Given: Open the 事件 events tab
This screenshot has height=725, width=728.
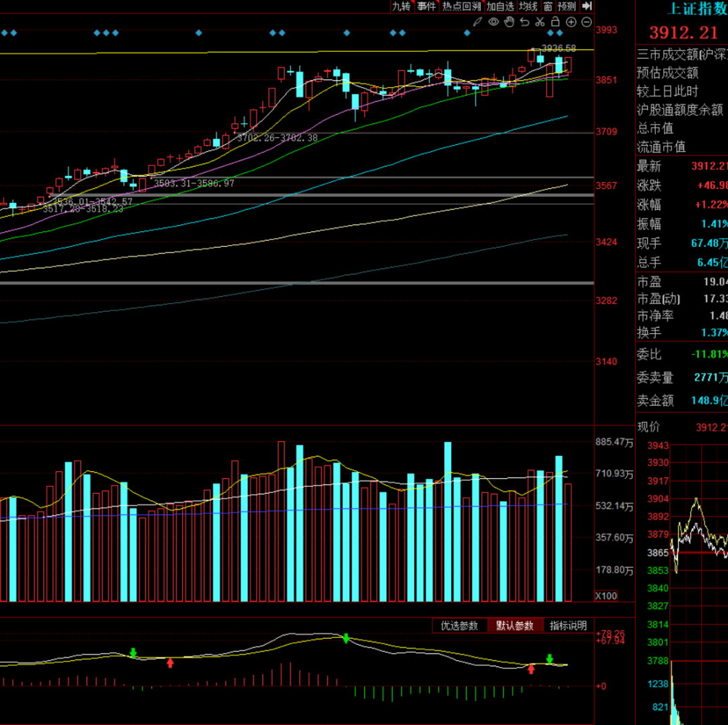Looking at the screenshot, I should [426, 6].
